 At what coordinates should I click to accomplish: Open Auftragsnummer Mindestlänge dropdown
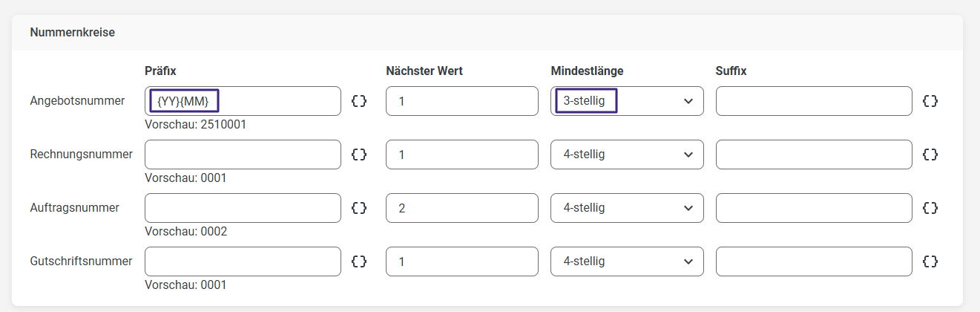pyautogui.click(x=627, y=208)
